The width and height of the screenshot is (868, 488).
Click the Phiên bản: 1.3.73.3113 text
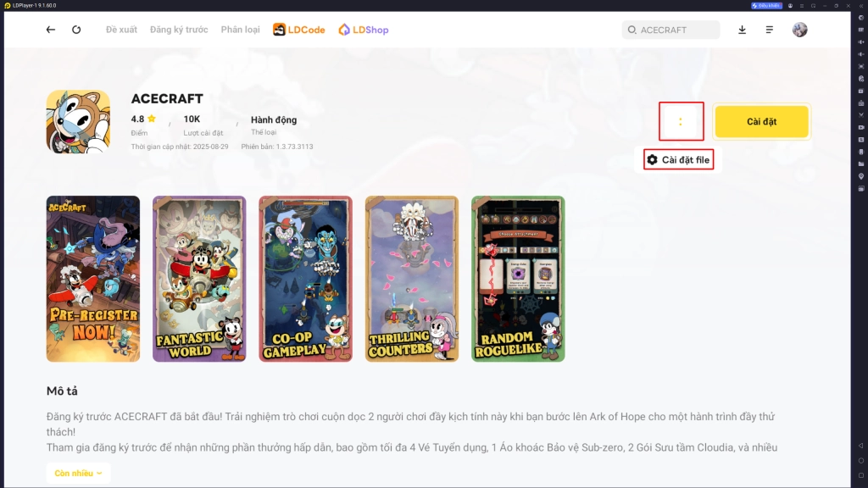pos(277,147)
